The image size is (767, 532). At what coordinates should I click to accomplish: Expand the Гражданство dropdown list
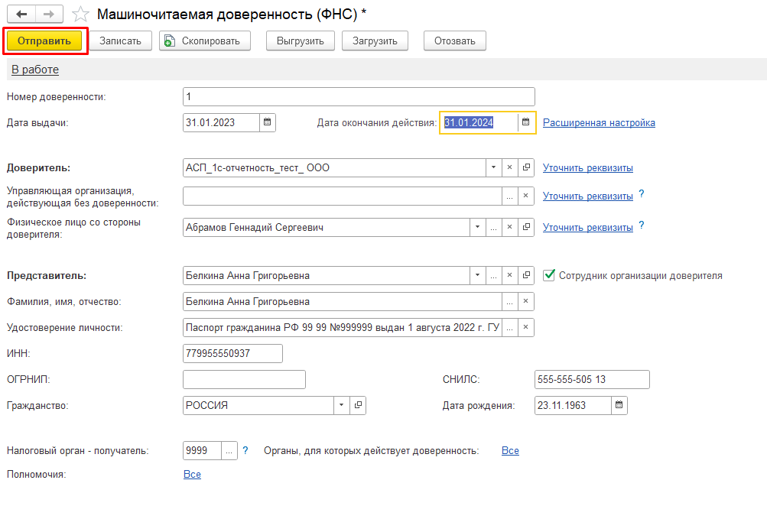pyautogui.click(x=342, y=405)
